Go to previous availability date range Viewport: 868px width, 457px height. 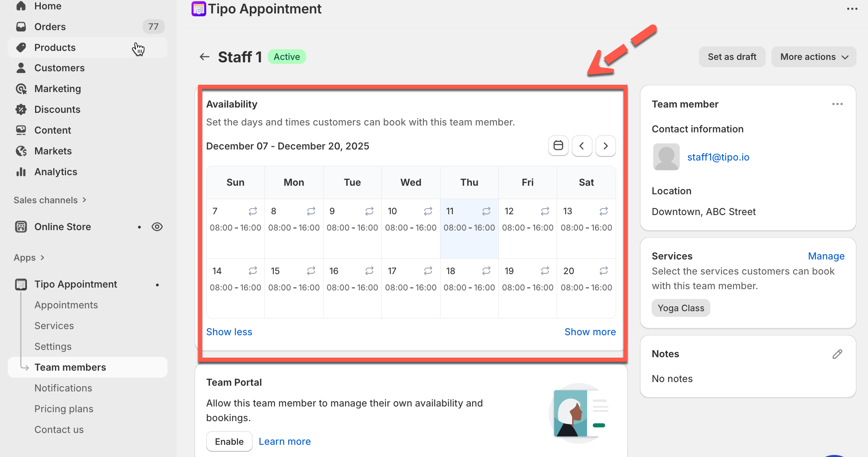582,146
